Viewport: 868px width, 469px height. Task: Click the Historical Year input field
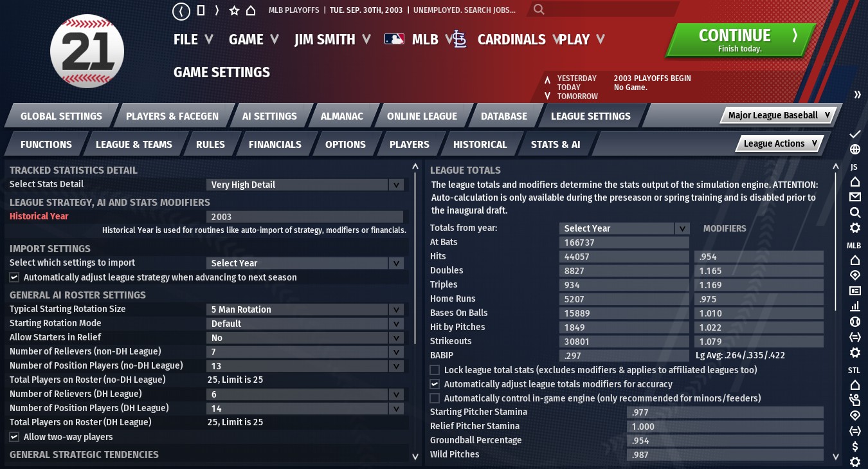coord(305,217)
